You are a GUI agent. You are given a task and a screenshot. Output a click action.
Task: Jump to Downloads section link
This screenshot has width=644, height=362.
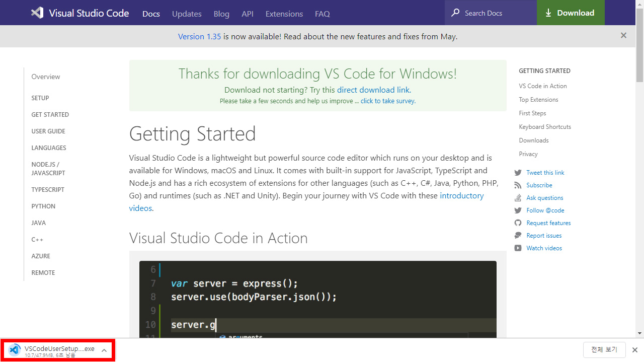(534, 140)
